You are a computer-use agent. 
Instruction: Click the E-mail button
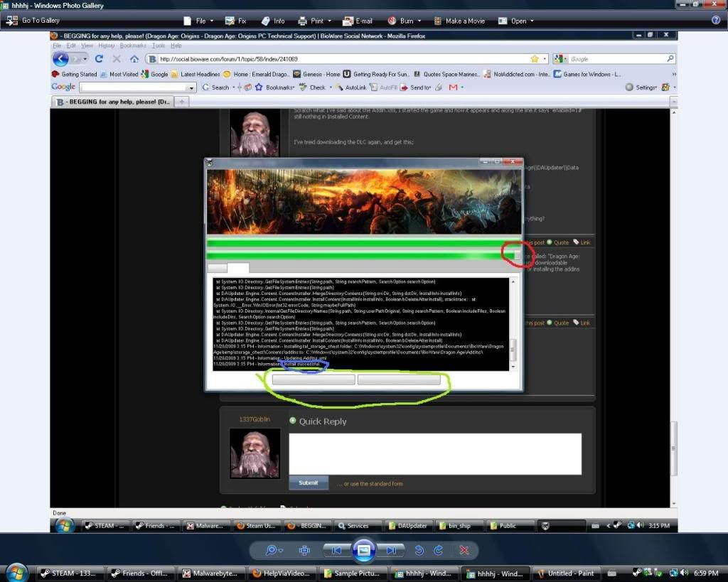point(358,21)
